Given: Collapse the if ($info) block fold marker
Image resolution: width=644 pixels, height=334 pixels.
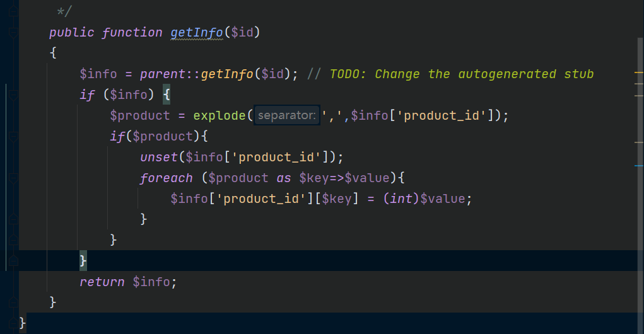Looking at the screenshot, I should coord(13,95).
